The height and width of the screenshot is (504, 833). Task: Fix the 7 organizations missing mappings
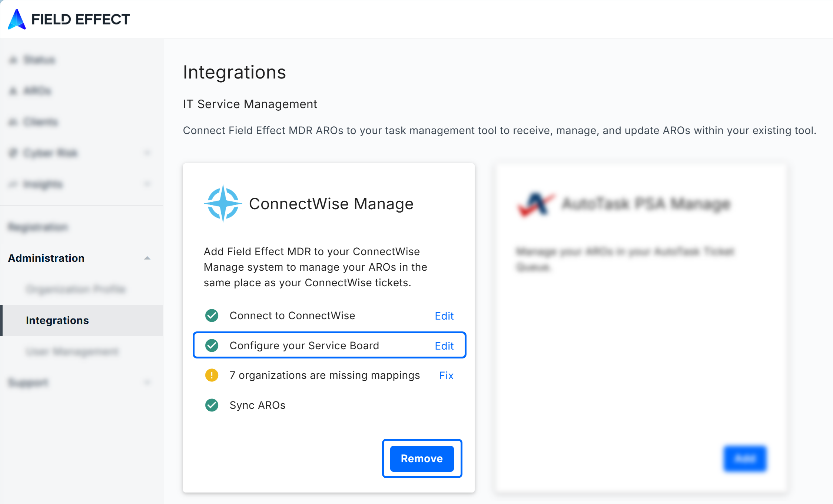(446, 376)
